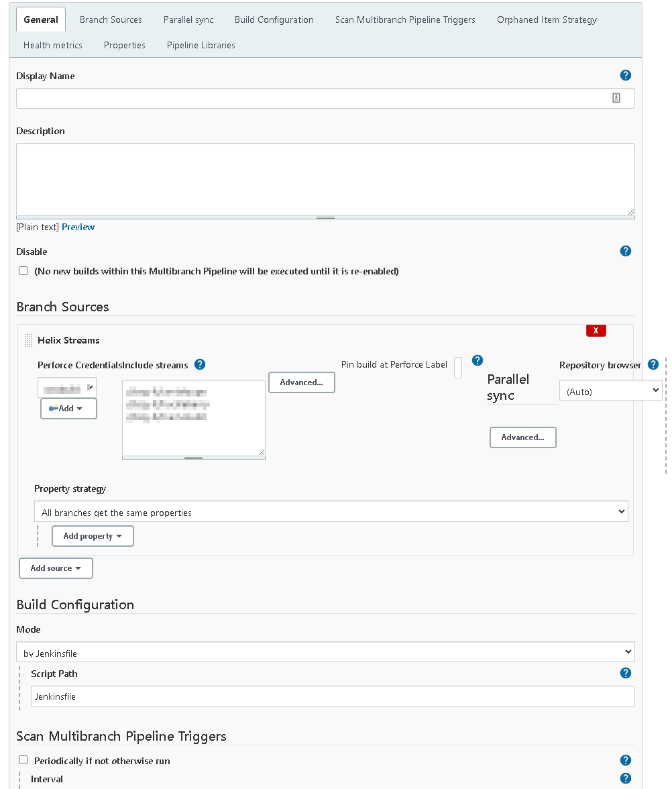Open Orphaned Item Strategy tab
This screenshot has width=672, height=789.
[547, 19]
